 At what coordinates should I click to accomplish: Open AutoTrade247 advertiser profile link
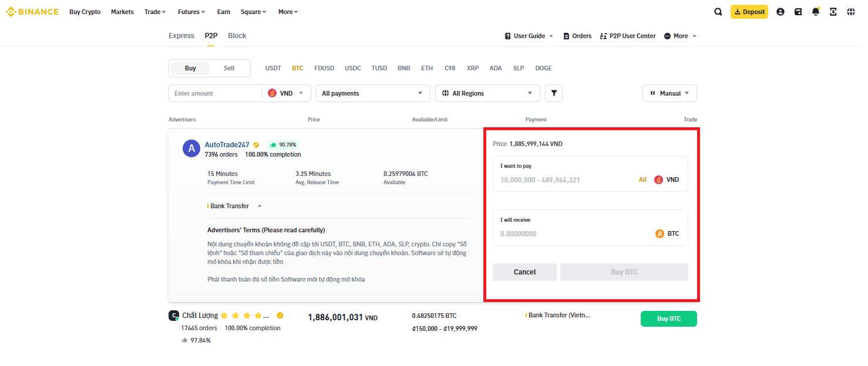pos(227,145)
